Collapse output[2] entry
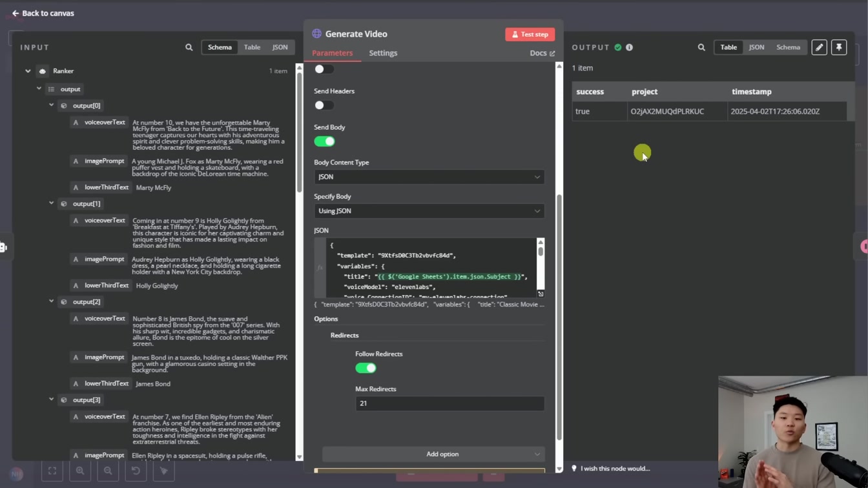 pos(52,301)
